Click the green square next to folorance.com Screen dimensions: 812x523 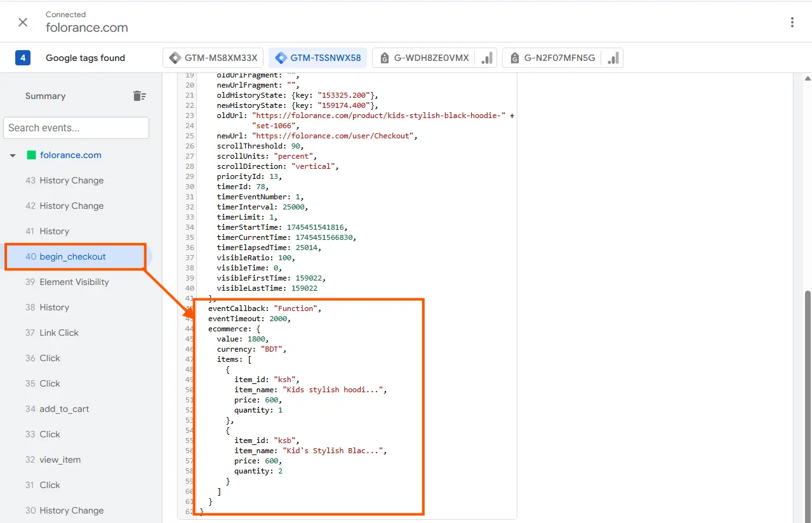[x=30, y=155]
